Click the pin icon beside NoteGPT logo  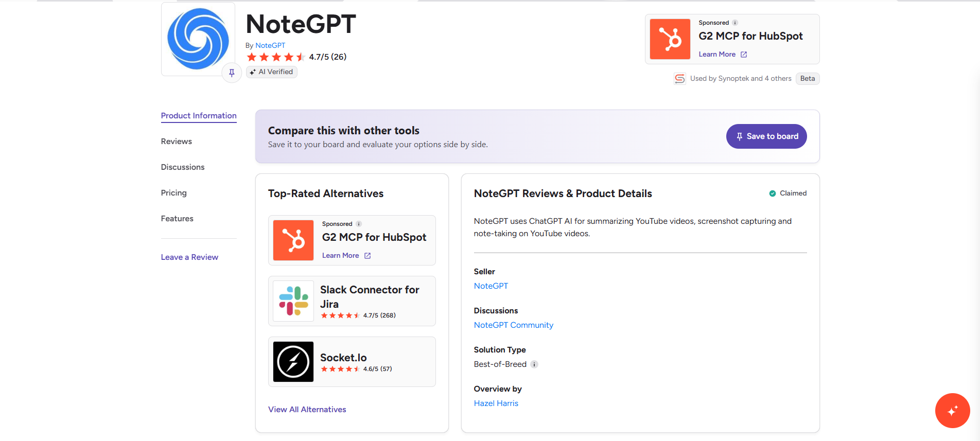coord(232,73)
